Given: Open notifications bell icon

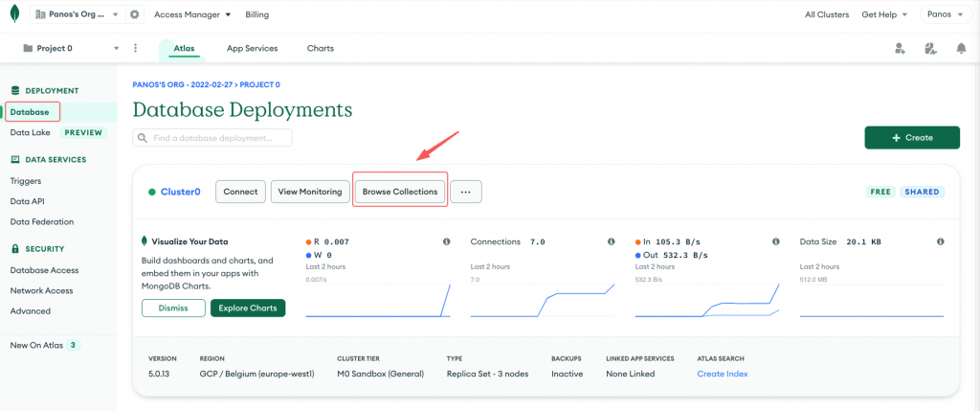Looking at the screenshot, I should [961, 49].
